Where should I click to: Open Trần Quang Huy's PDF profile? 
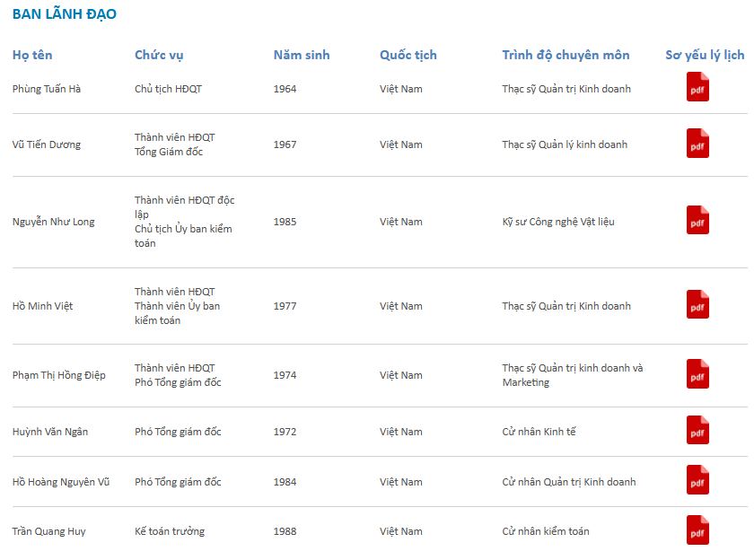click(x=697, y=530)
